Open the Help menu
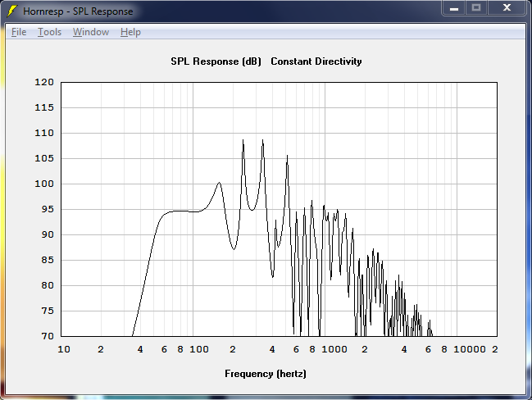The height and width of the screenshot is (400, 532). click(x=130, y=32)
